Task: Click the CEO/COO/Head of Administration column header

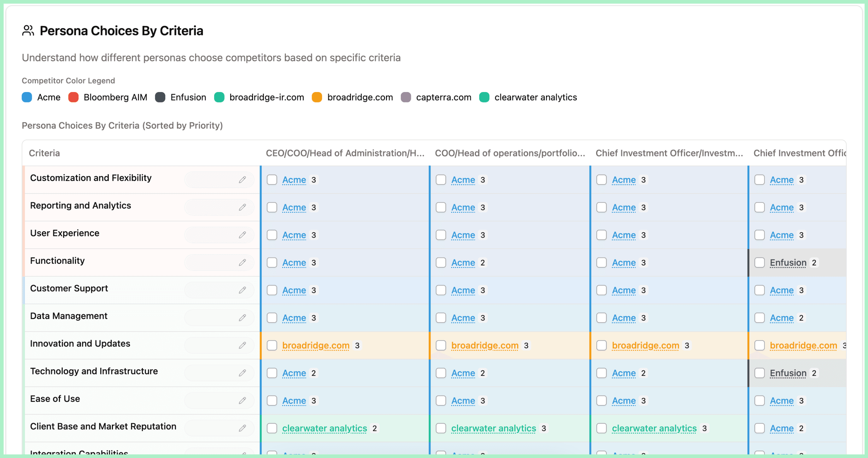Action: pyautogui.click(x=345, y=153)
